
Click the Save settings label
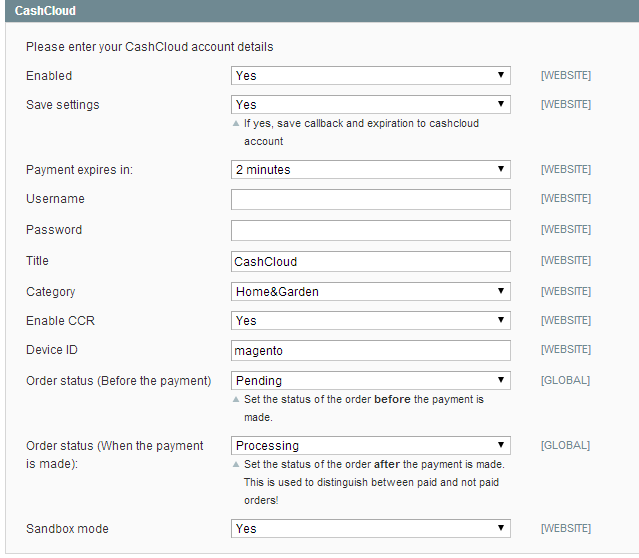[63, 105]
